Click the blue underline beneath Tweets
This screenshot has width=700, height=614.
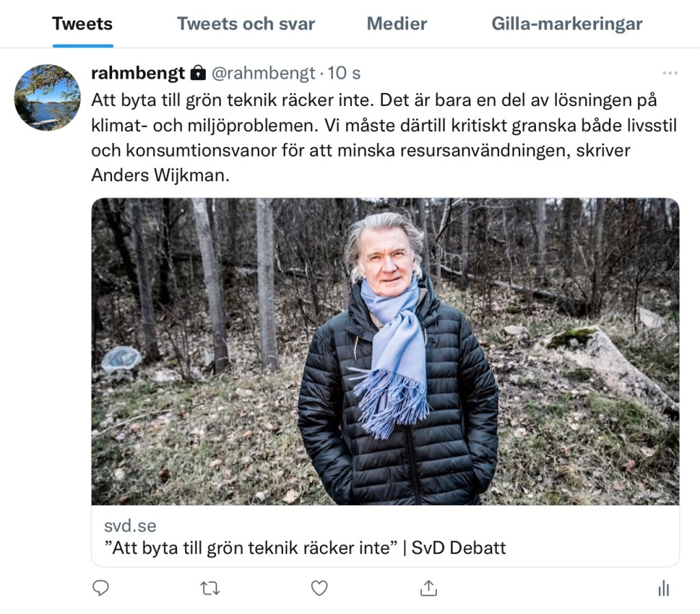point(83,46)
